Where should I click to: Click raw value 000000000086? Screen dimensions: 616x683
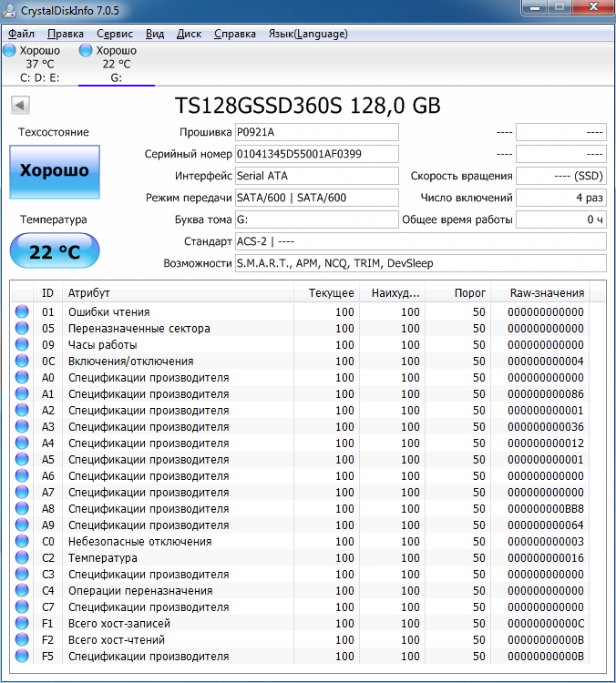point(545,393)
